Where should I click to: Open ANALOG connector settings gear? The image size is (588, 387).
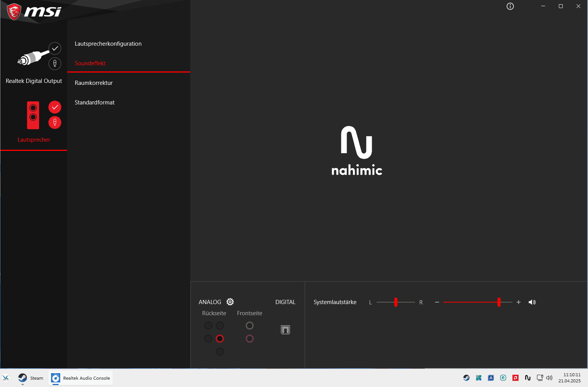230,302
